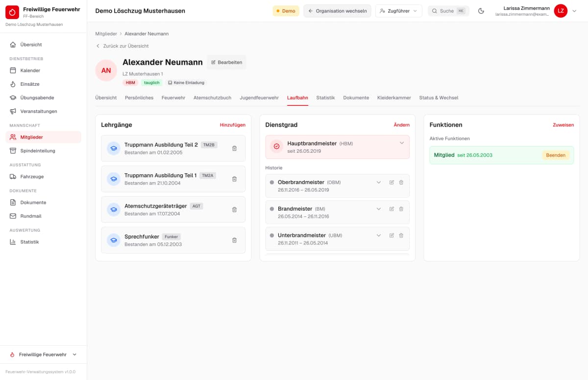Viewport: 588px width, 380px height.
Task: Open Fahrzeuge in the sidebar
Action: [43, 177]
